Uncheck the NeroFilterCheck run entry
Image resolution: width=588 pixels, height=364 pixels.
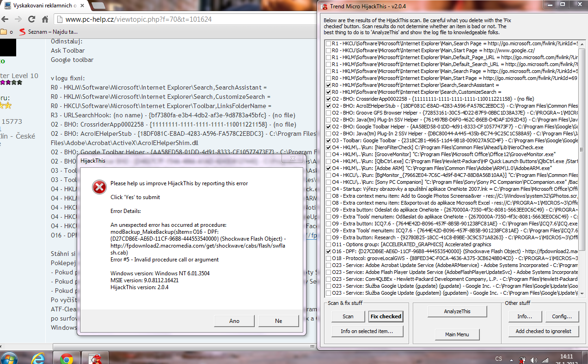328,147
